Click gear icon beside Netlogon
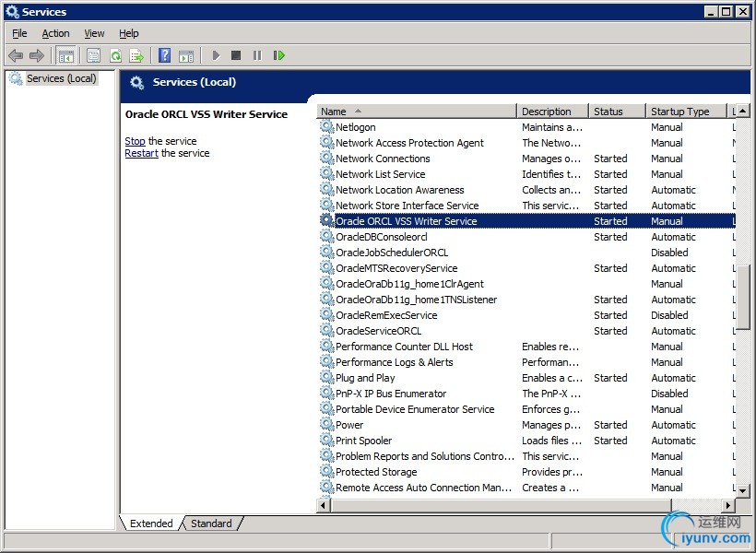This screenshot has width=756, height=553. (x=327, y=127)
